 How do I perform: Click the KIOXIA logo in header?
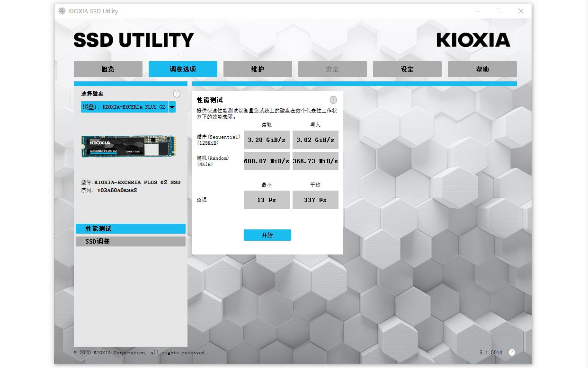(x=473, y=40)
